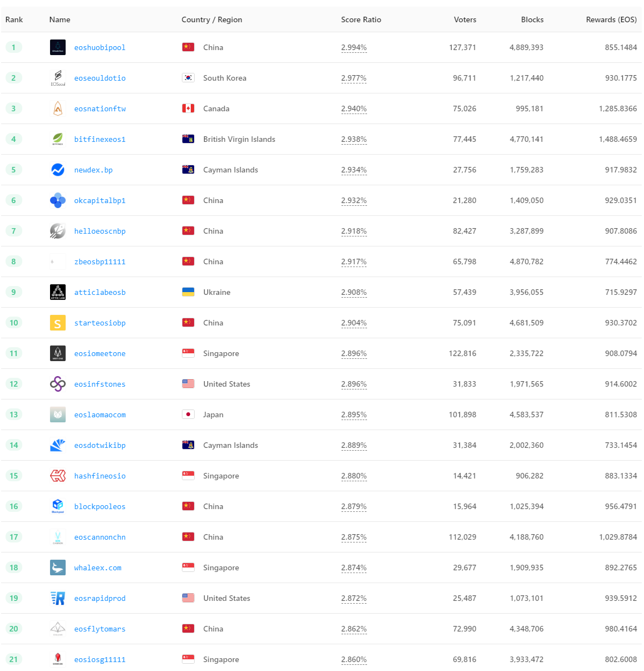Click the okcapitalbp1 logo icon
This screenshot has height=671, width=644.
[58, 200]
